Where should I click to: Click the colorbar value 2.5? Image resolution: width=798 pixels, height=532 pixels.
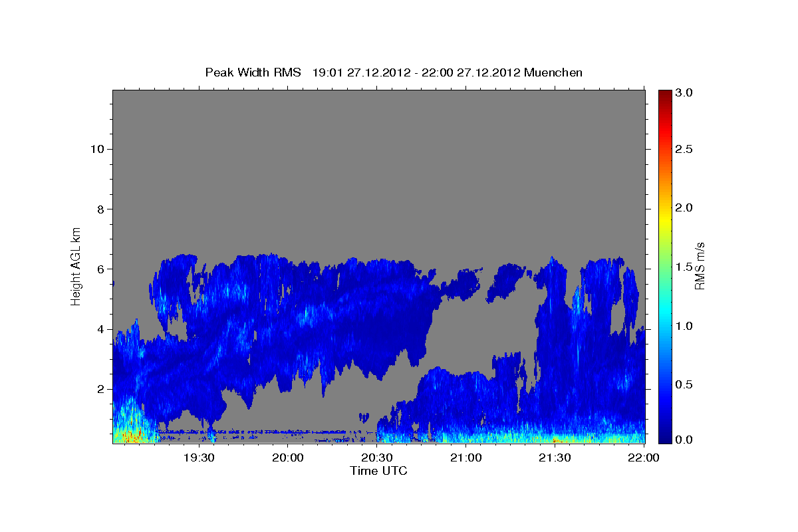point(684,149)
